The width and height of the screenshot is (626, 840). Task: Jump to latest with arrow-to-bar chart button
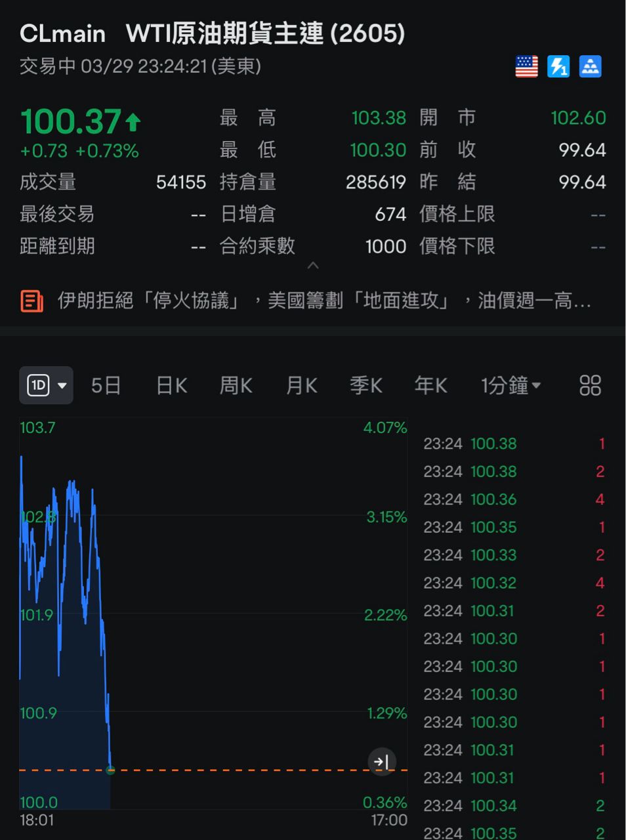point(382,762)
